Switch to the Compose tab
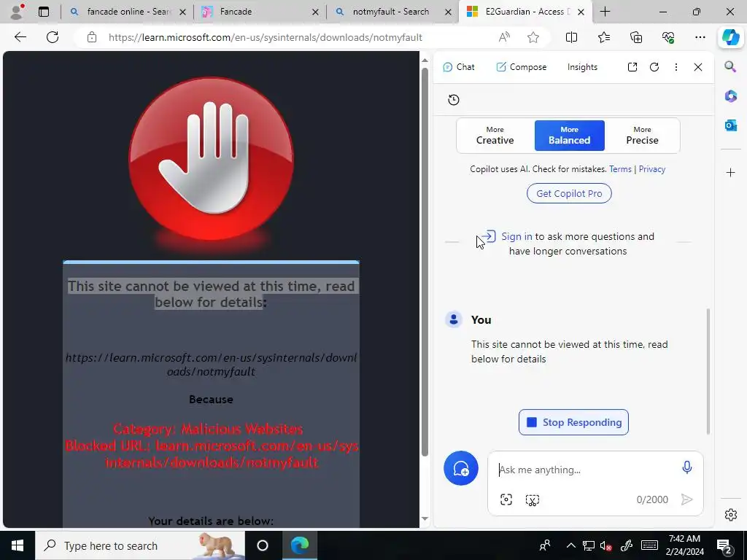Screen dimensions: 747x560 click(521, 67)
